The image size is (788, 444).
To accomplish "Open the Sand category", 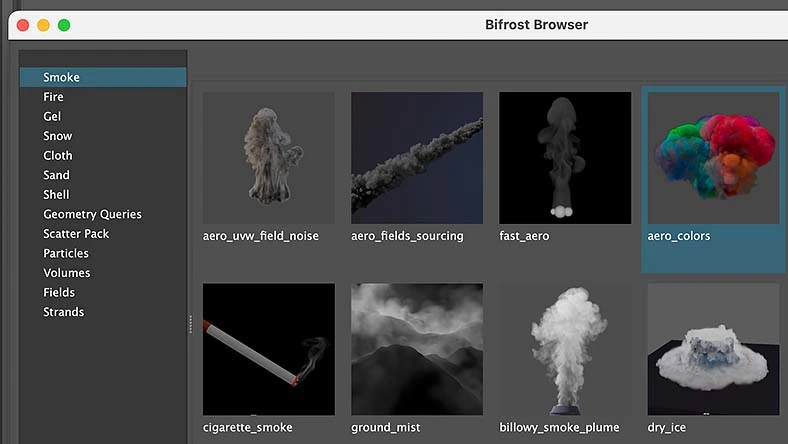I will (x=103, y=175).
